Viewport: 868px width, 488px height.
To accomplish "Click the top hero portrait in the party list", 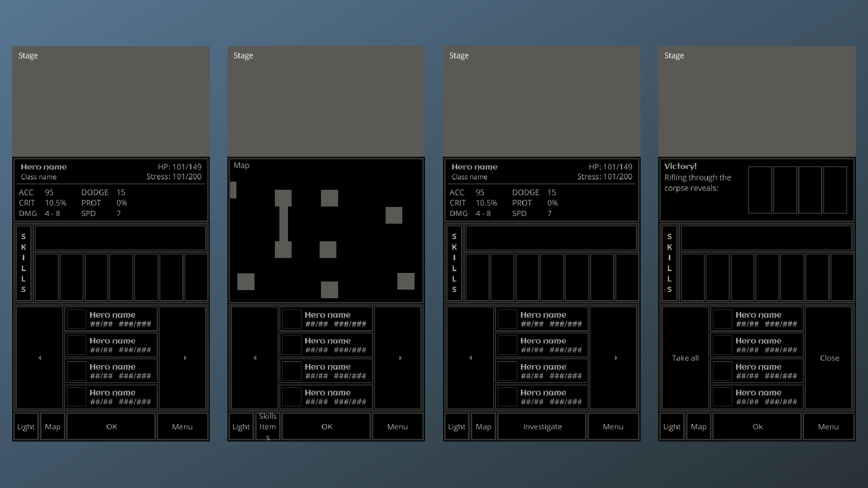I will tap(76, 319).
